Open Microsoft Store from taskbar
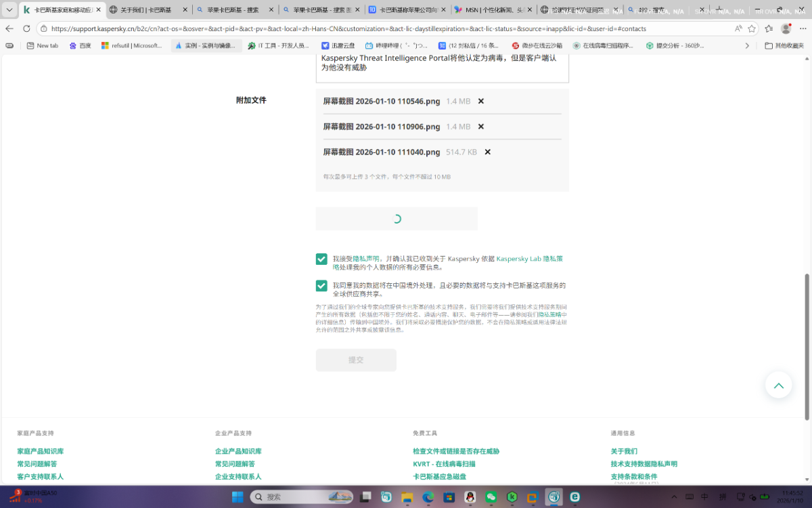This screenshot has width=812, height=508. click(x=449, y=497)
